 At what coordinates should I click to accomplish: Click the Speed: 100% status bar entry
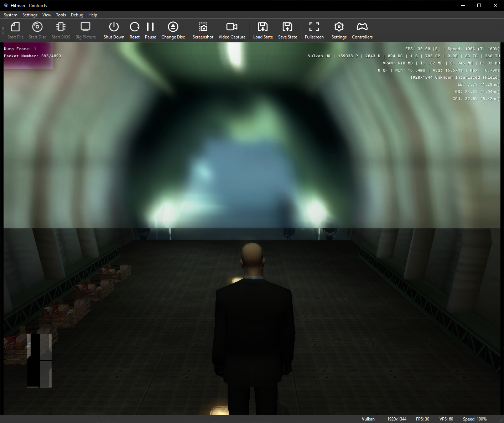tap(475, 419)
